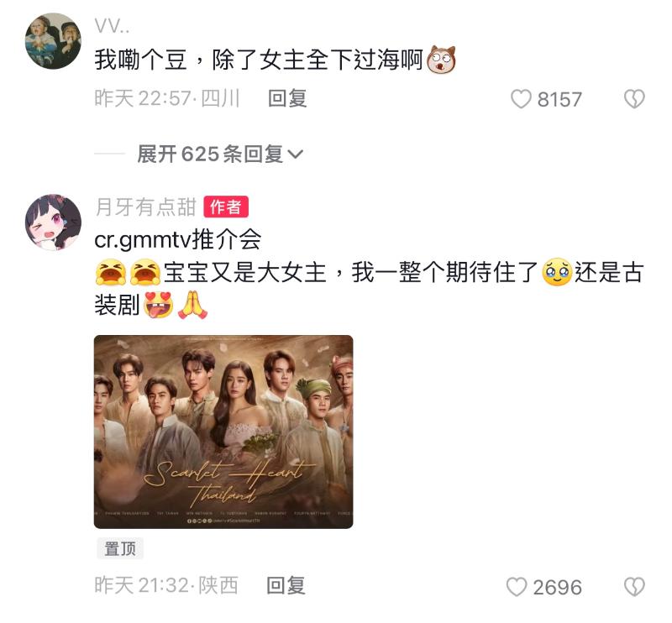
Task: Dislike VV..'s comment with broken heart
Action: pos(634,99)
